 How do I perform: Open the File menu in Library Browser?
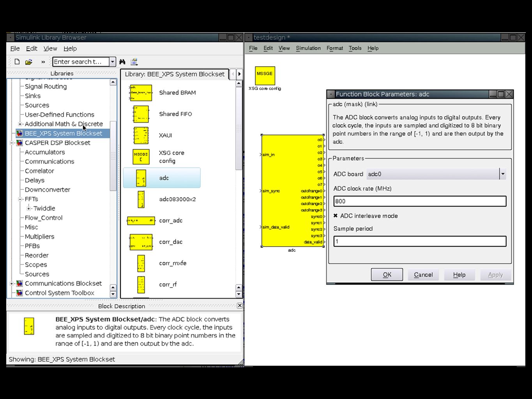[15, 48]
